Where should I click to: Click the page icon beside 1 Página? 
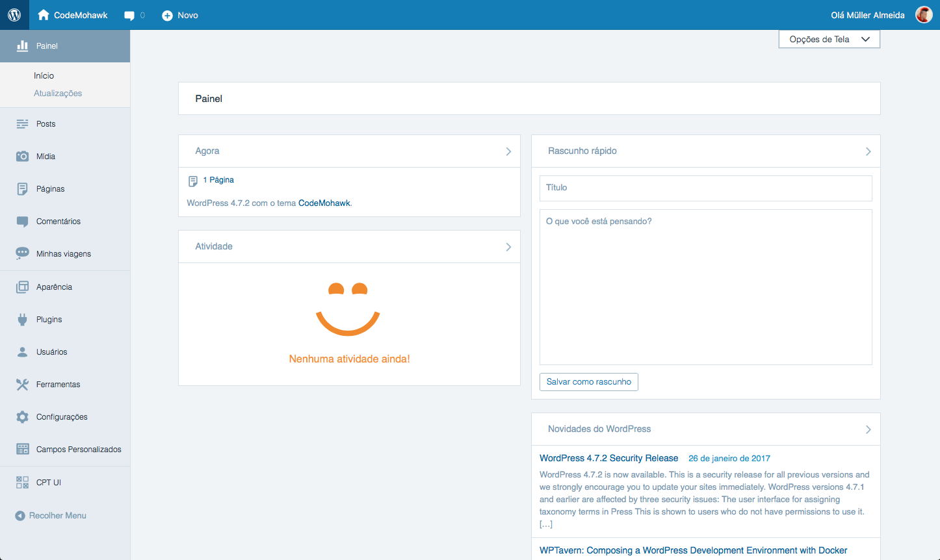point(193,181)
